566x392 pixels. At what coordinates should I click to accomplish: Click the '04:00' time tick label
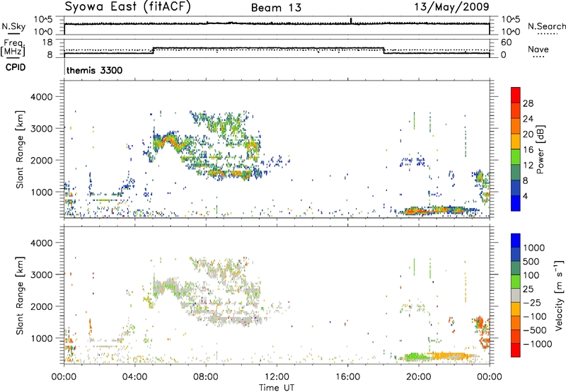point(135,377)
